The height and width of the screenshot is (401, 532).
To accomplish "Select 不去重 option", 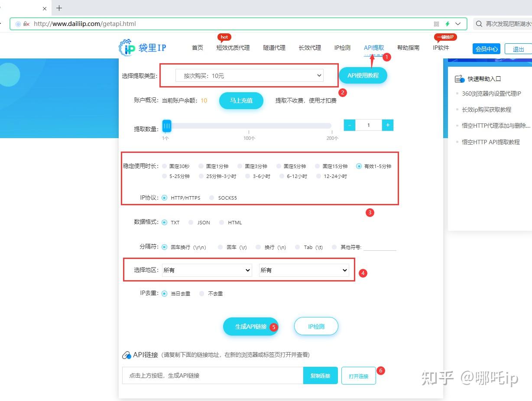I will click(x=202, y=293).
